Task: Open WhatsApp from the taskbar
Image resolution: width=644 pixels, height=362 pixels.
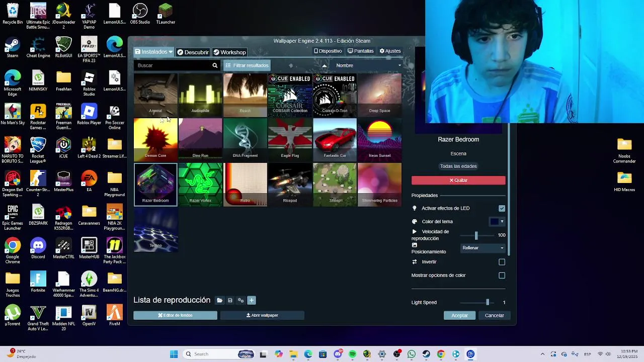Action: 412,354
